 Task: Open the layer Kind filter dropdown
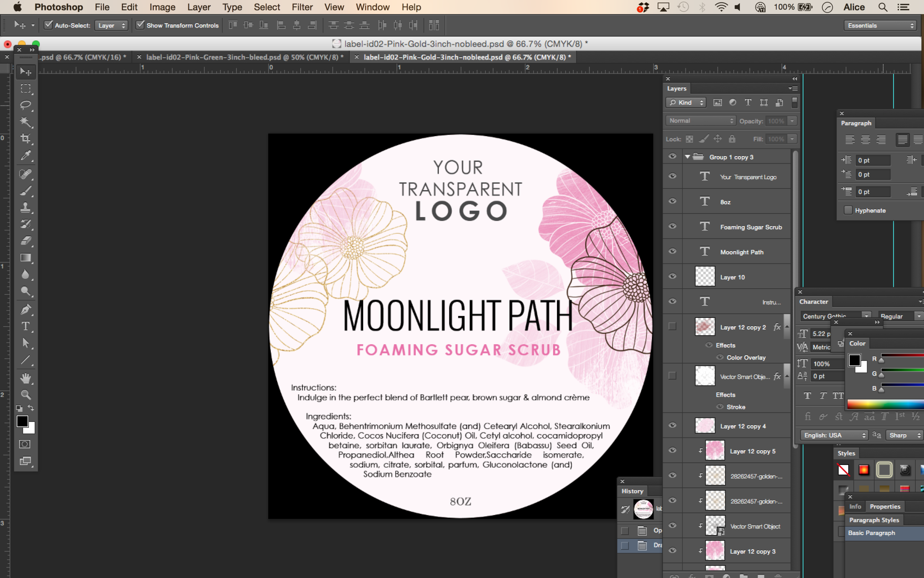[686, 103]
